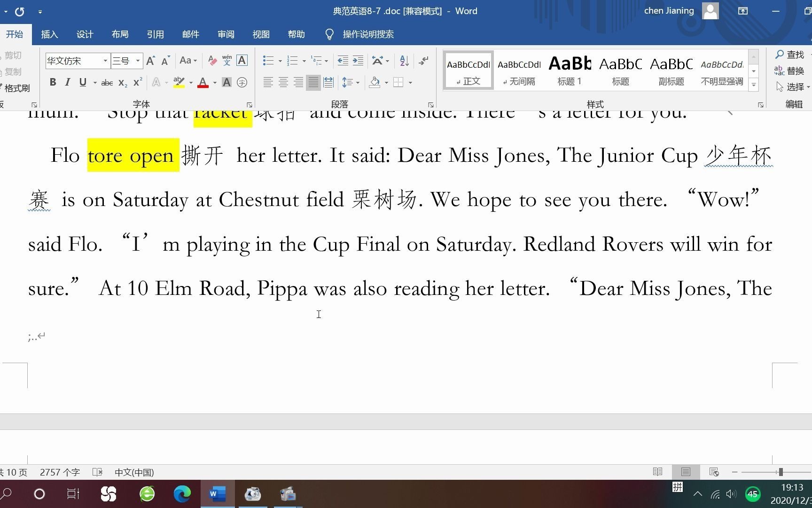Click 查找 find button
Viewport: 812px width, 508px height.
(x=790, y=55)
